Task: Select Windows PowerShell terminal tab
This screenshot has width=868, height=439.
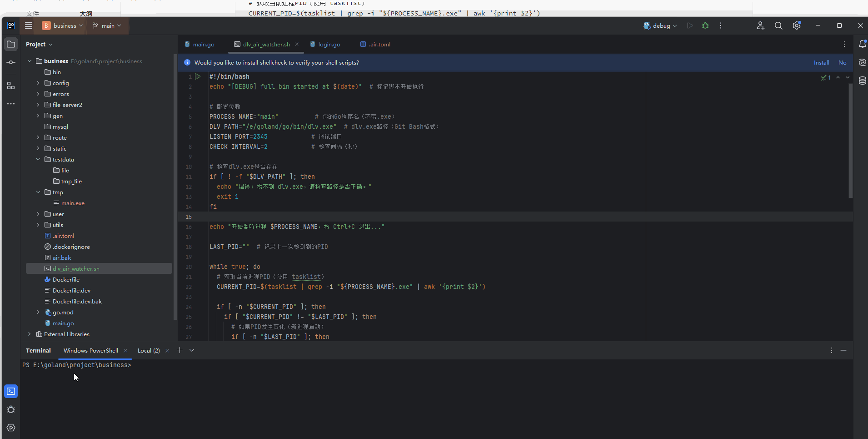Action: [x=90, y=350]
